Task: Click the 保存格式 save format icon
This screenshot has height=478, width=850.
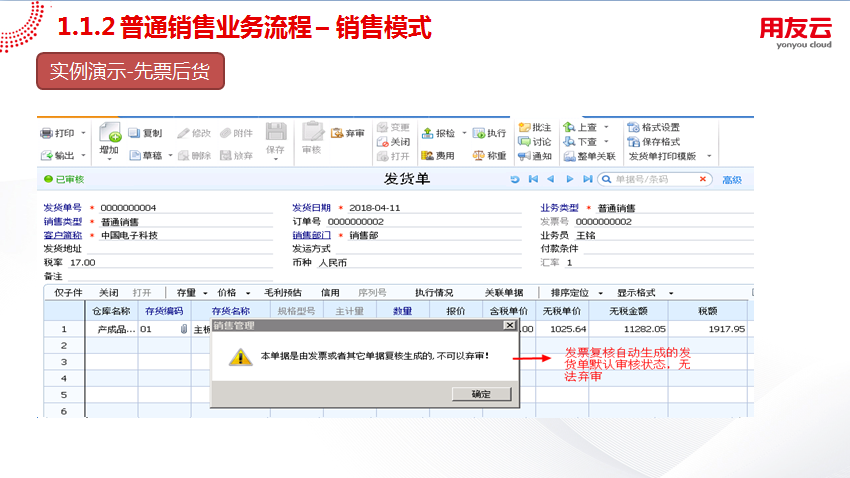Action: [633, 141]
